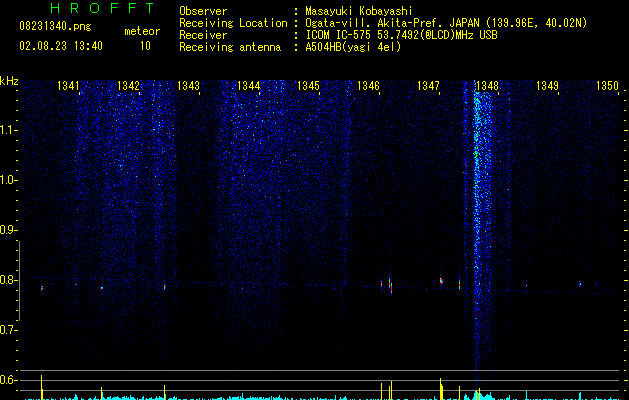Click the 1345 time marker
Viewport: 629px width, 400px height.
tap(308, 86)
